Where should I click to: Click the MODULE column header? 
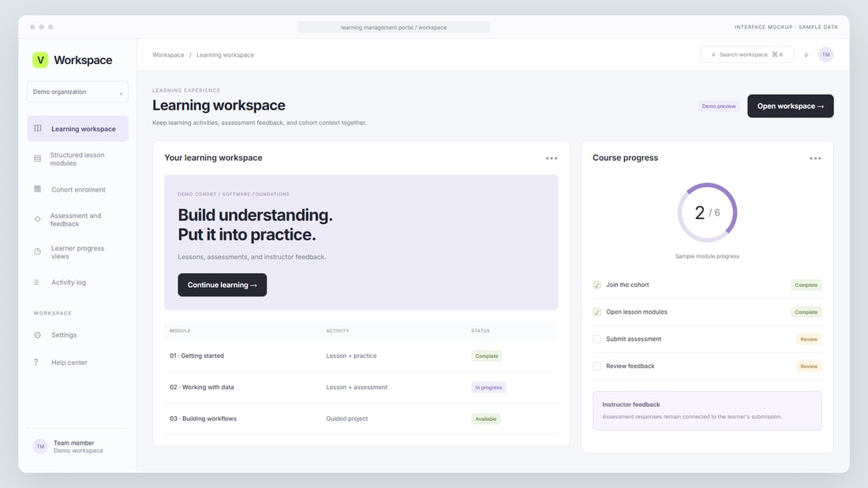click(180, 331)
